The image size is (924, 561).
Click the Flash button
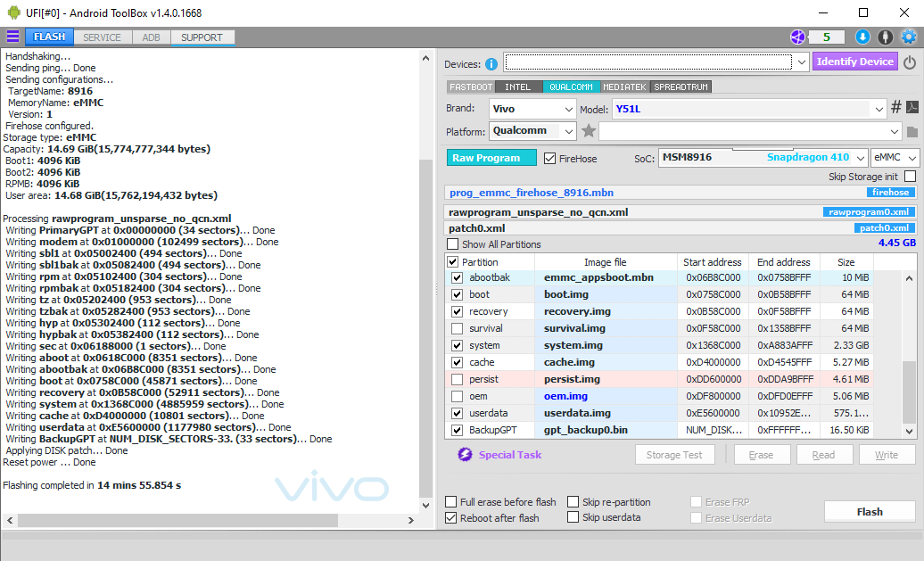click(x=870, y=512)
